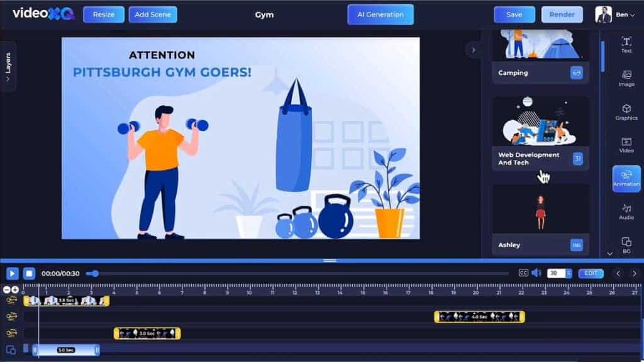Select the 3.0 Sec blue background clip
The width and height of the screenshot is (644, 362).
[x=66, y=350]
